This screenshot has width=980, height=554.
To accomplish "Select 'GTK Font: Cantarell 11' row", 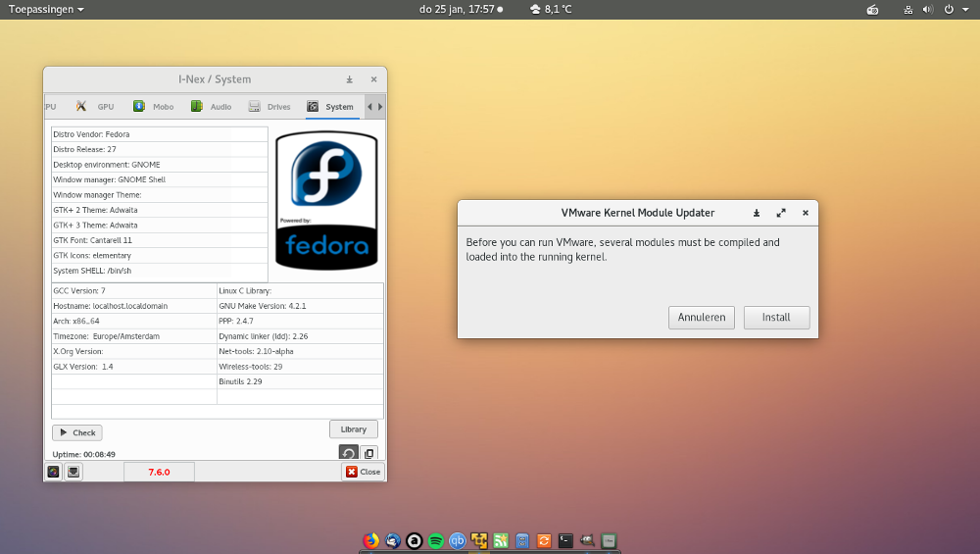I will tap(160, 240).
